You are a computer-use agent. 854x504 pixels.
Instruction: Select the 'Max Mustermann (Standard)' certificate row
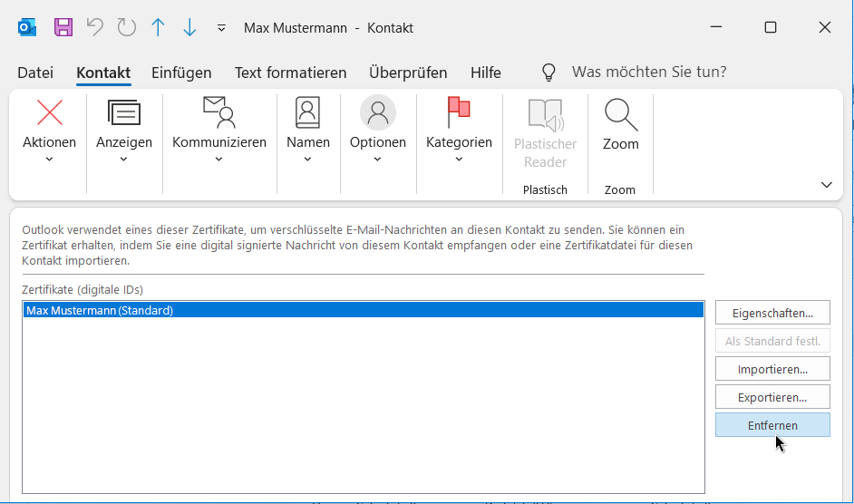[364, 310]
